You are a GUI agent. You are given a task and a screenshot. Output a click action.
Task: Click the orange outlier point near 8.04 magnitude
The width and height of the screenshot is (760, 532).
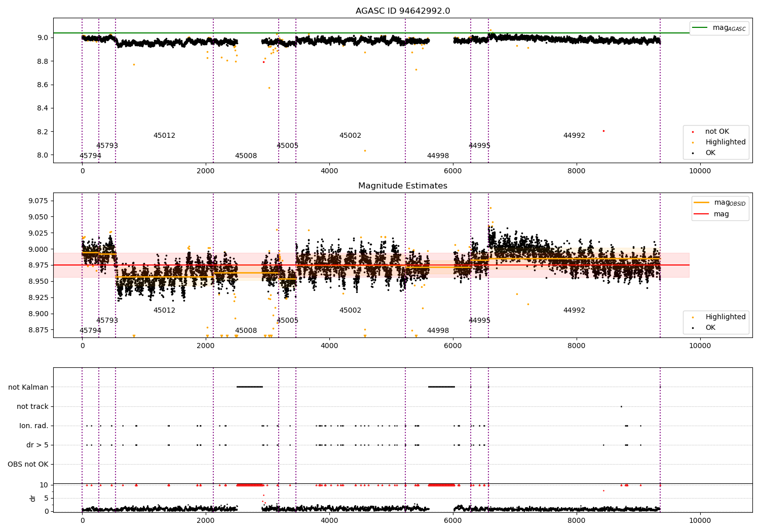[x=365, y=150]
